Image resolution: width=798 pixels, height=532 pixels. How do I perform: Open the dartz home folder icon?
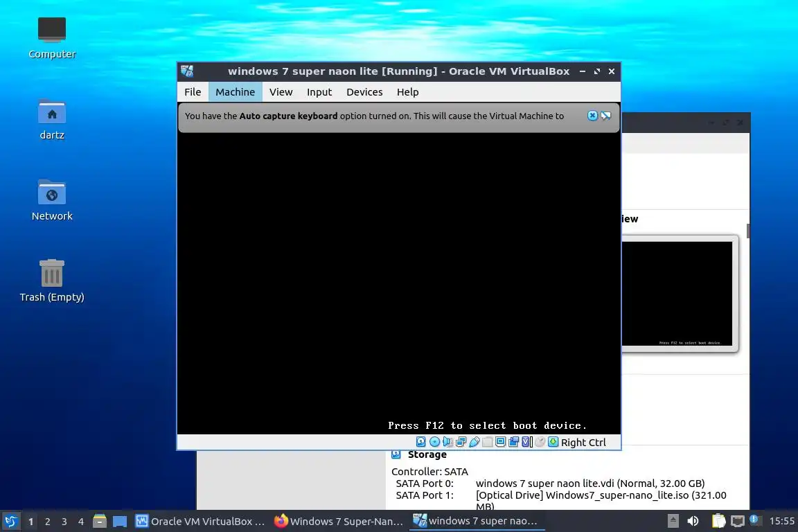tap(52, 120)
